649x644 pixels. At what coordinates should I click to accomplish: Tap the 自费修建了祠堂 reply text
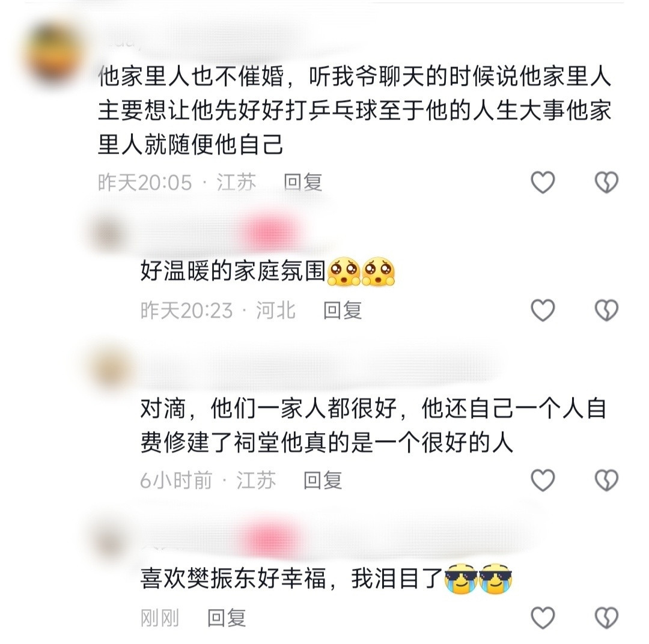click(x=373, y=426)
